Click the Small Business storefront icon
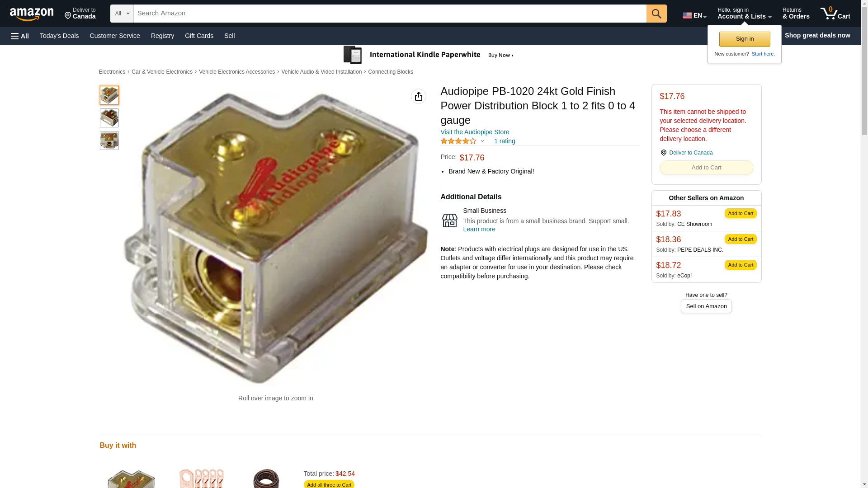The image size is (868, 488). [449, 221]
